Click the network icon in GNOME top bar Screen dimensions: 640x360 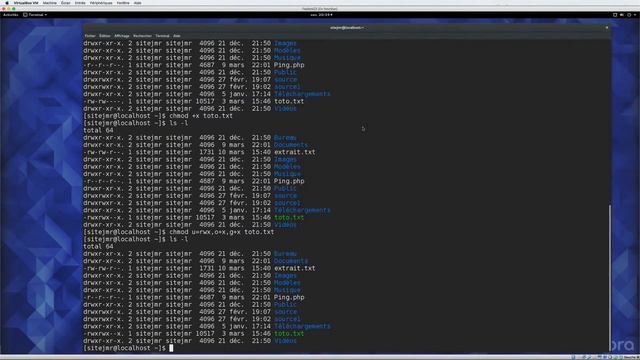615,15
